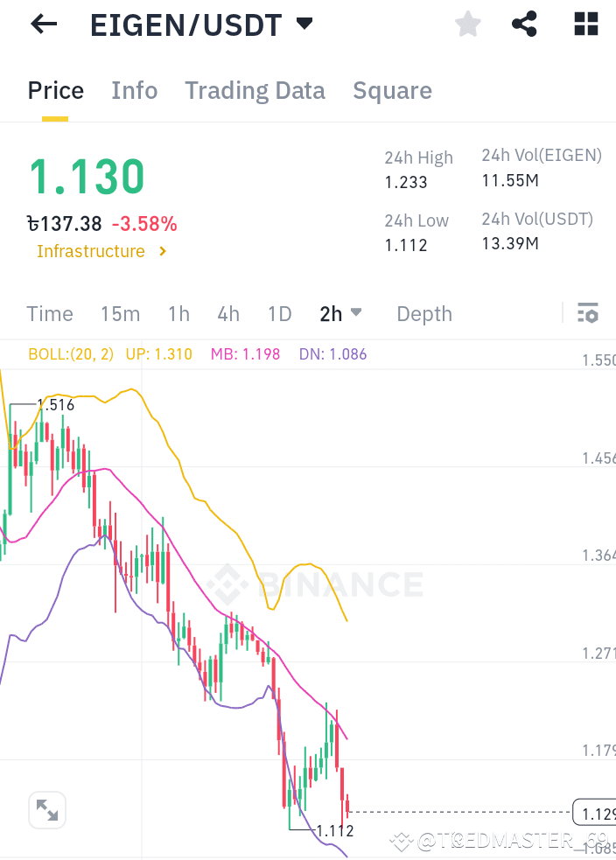Image resolution: width=616 pixels, height=860 pixels.
Task: Open the markets grid menu
Action: (x=584, y=24)
